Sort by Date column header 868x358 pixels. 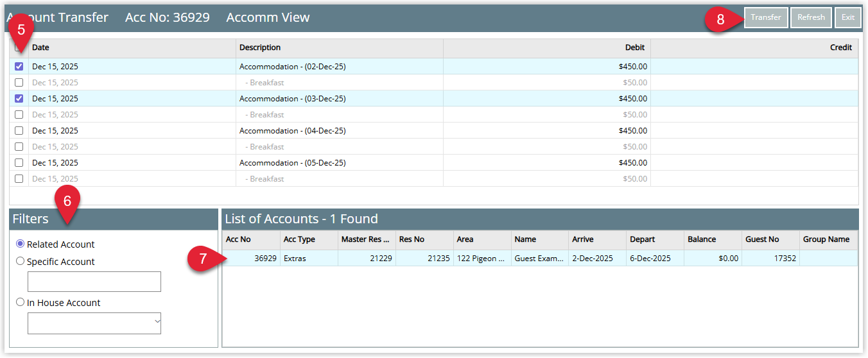(132, 47)
